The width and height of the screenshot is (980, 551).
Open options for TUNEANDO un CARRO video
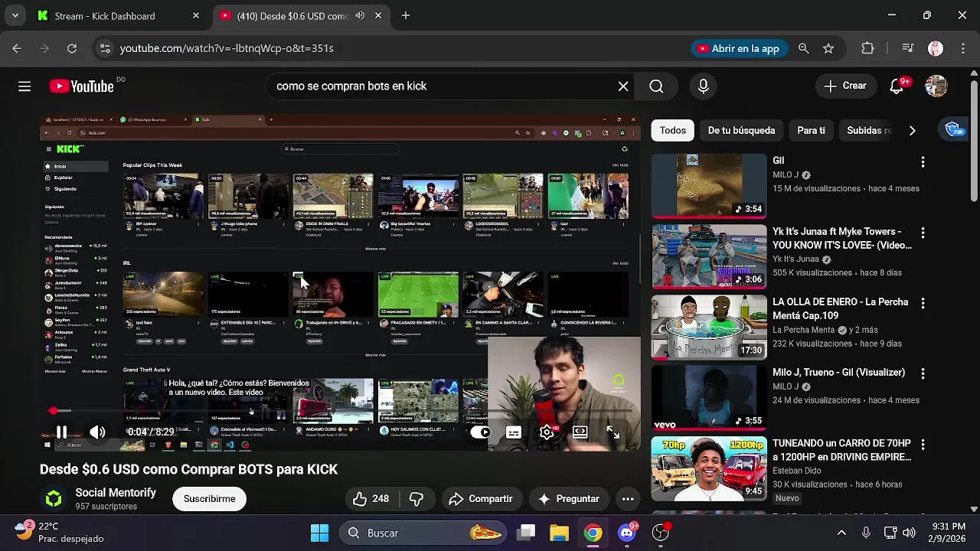coord(923,444)
